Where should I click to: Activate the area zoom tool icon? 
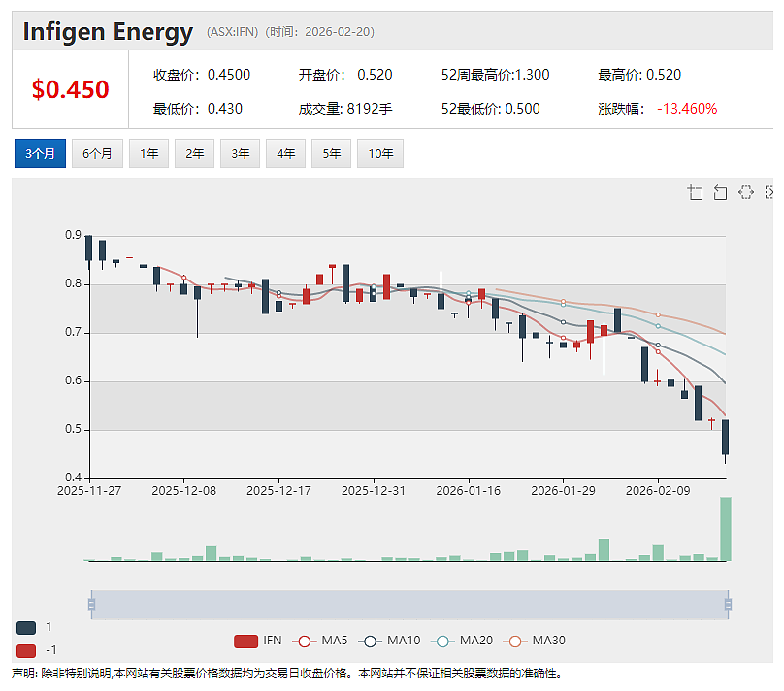[695, 192]
